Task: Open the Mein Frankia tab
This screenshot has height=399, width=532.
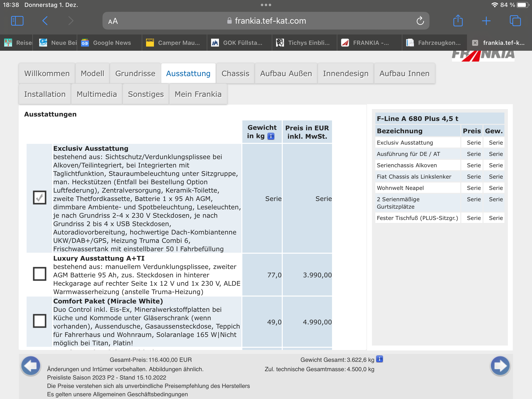Action: coord(198,94)
